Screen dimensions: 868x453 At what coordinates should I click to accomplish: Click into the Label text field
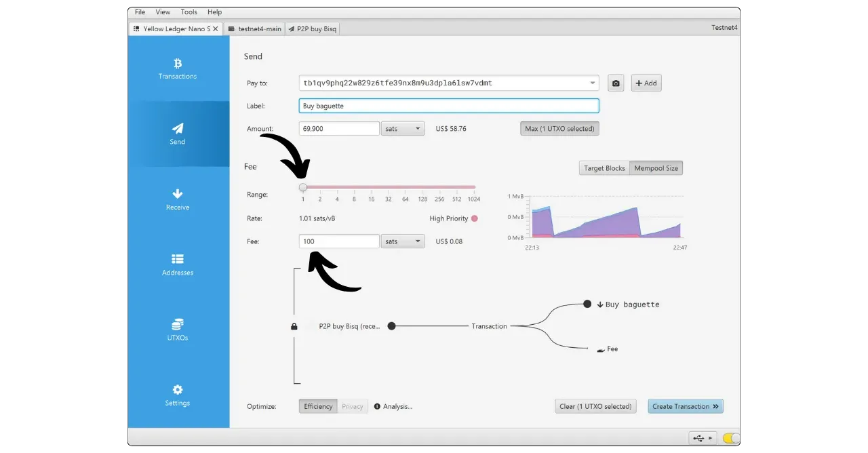448,106
